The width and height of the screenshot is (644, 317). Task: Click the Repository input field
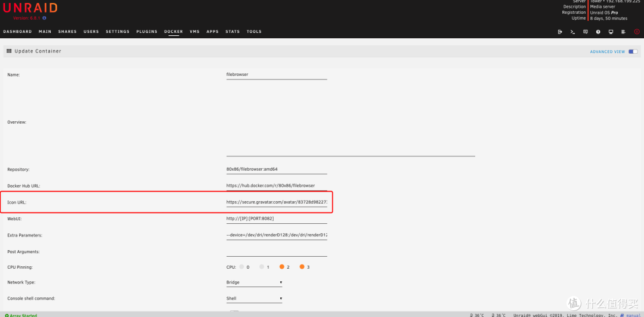click(277, 170)
